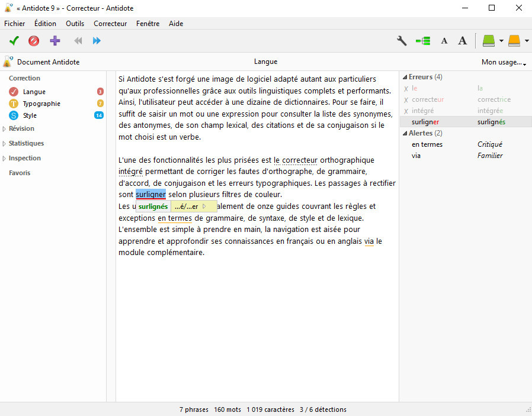Viewport: 532px width, 416px height.
Task: Click the green checkmark correct button
Action: (x=14, y=41)
